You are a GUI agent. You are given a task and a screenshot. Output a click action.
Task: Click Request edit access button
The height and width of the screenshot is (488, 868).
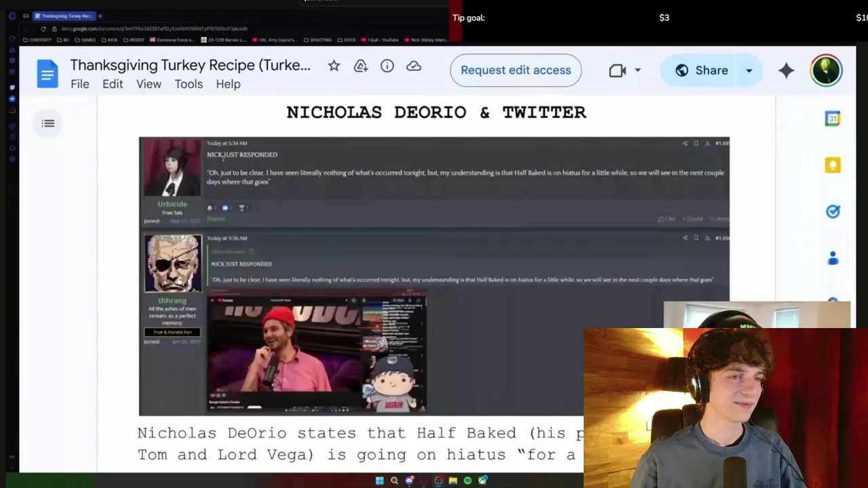point(515,70)
